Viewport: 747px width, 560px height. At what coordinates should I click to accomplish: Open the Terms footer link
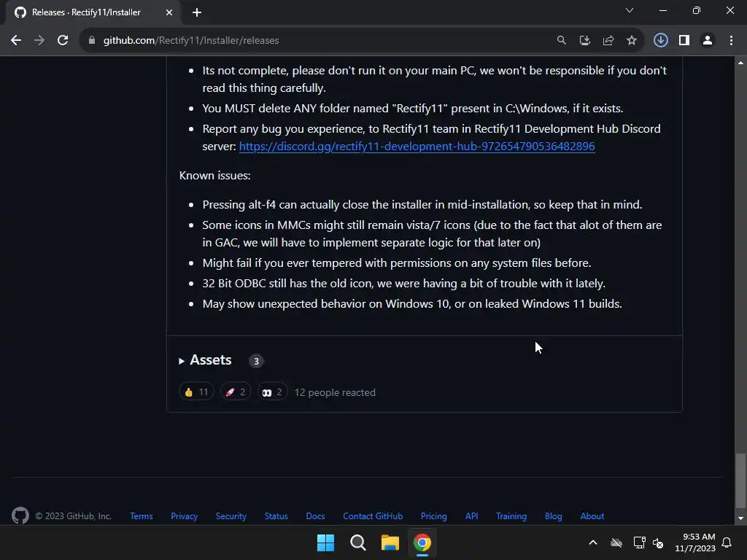(142, 516)
